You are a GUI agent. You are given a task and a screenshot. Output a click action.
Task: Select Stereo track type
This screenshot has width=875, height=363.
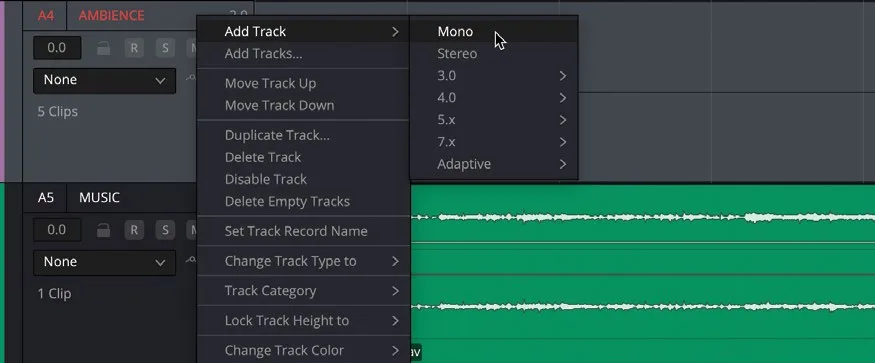coord(493,54)
